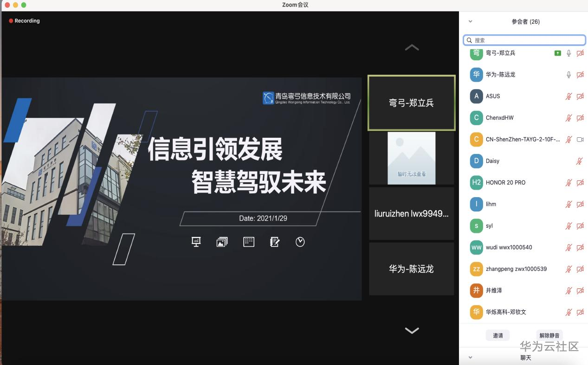
Task: Click the 参会者 (26) panel title
Action: coord(526,21)
